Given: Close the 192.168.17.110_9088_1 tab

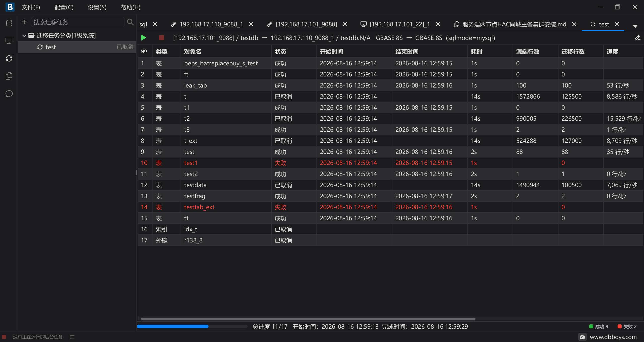Looking at the screenshot, I should click(251, 24).
